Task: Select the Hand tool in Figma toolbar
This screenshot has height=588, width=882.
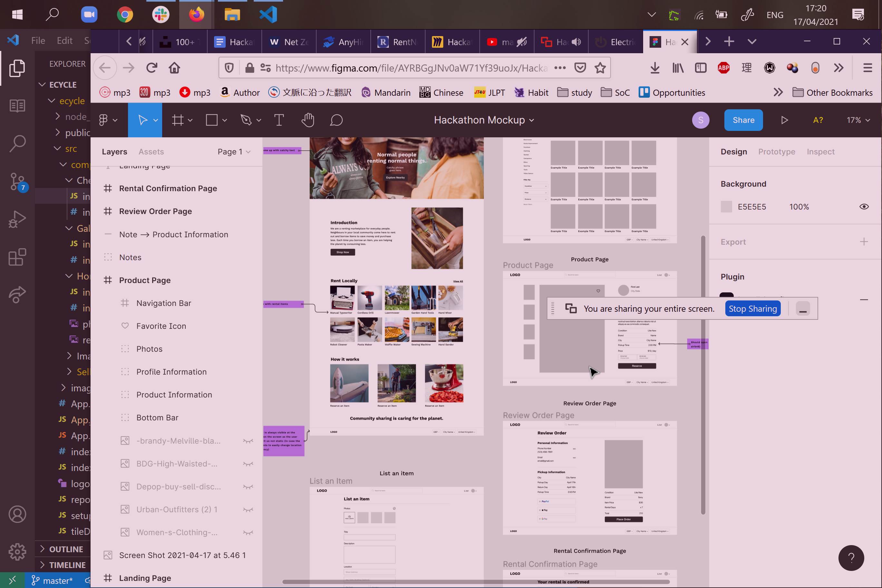Action: [308, 120]
